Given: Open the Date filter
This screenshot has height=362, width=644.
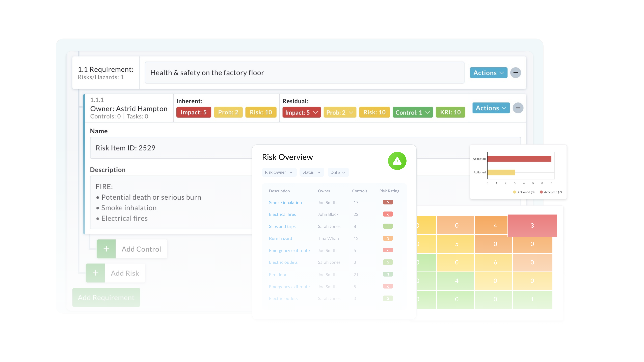Looking at the screenshot, I should 338,172.
